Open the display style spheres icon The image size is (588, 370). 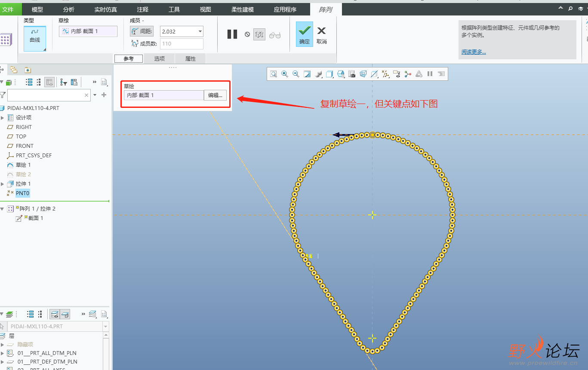[x=318, y=74]
